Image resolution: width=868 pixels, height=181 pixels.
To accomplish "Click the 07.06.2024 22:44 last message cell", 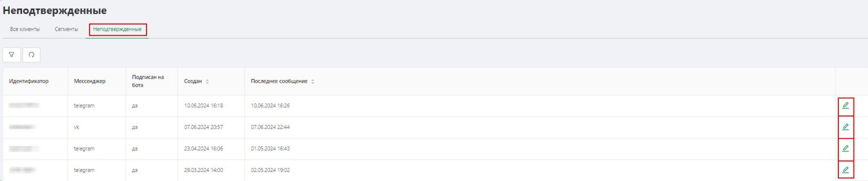I will 270,127.
